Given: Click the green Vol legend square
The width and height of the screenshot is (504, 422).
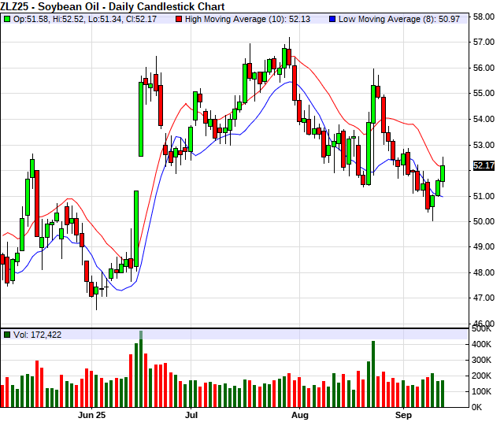Looking at the screenshot, I should 6,335.
